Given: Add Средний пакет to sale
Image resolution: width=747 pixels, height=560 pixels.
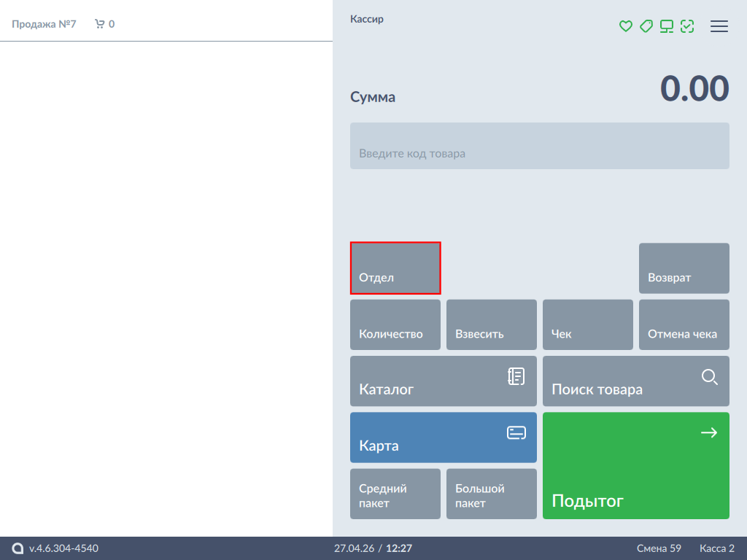Looking at the screenshot, I should pos(395,494).
